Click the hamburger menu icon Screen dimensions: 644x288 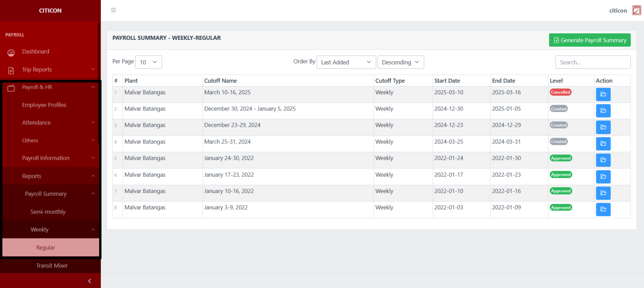point(113,10)
